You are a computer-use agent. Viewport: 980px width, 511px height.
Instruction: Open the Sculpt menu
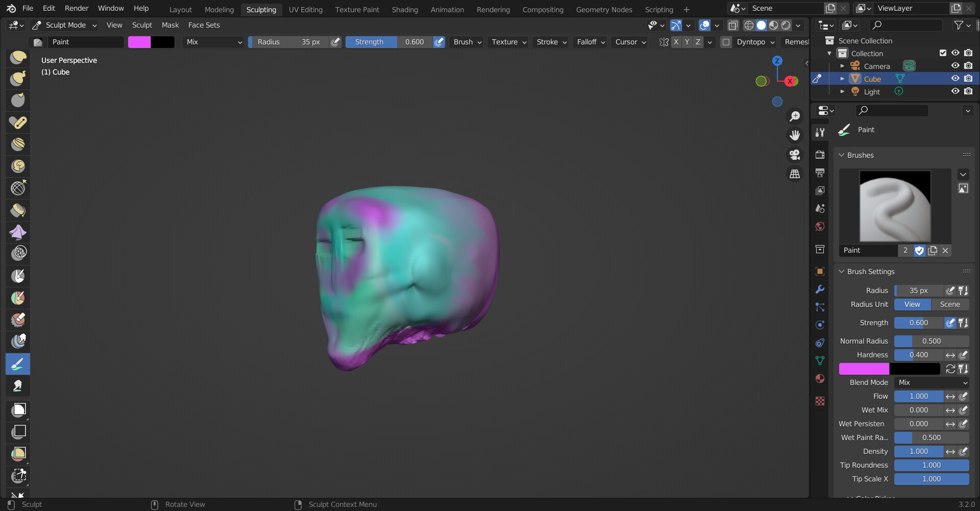(142, 25)
